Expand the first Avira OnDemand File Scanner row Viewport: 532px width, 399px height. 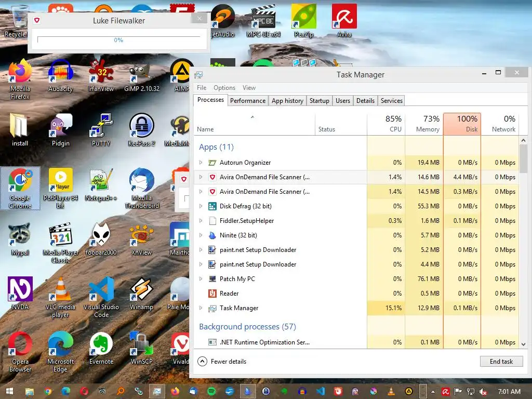pos(201,177)
